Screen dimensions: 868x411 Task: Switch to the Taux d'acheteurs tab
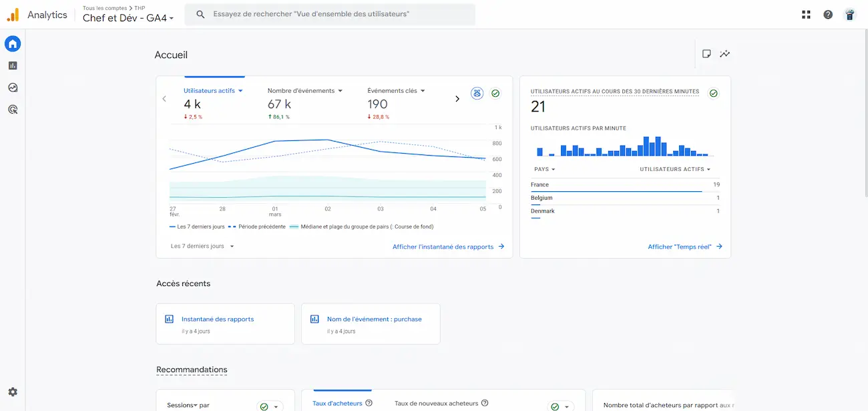pyautogui.click(x=337, y=402)
